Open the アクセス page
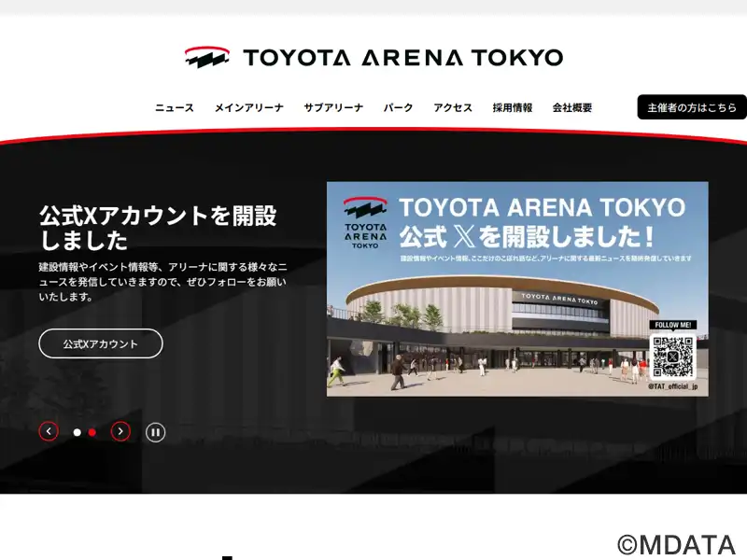747x560 pixels. [x=453, y=107]
